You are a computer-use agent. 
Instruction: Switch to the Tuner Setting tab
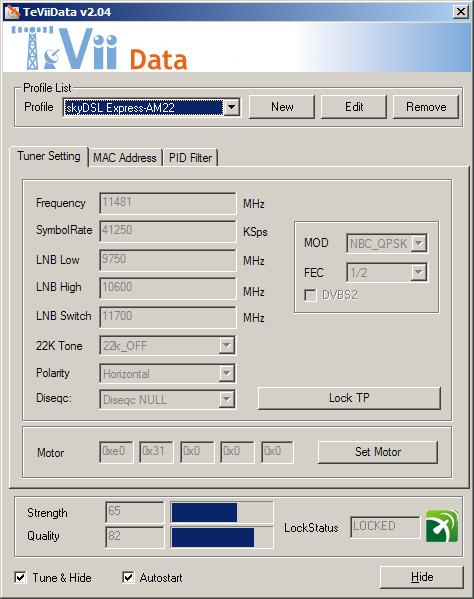coord(49,156)
